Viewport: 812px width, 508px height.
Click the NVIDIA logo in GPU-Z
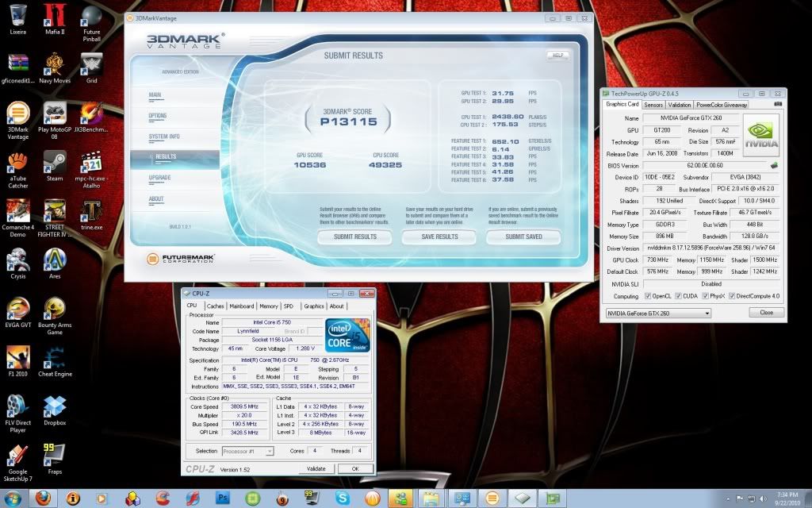(760, 135)
